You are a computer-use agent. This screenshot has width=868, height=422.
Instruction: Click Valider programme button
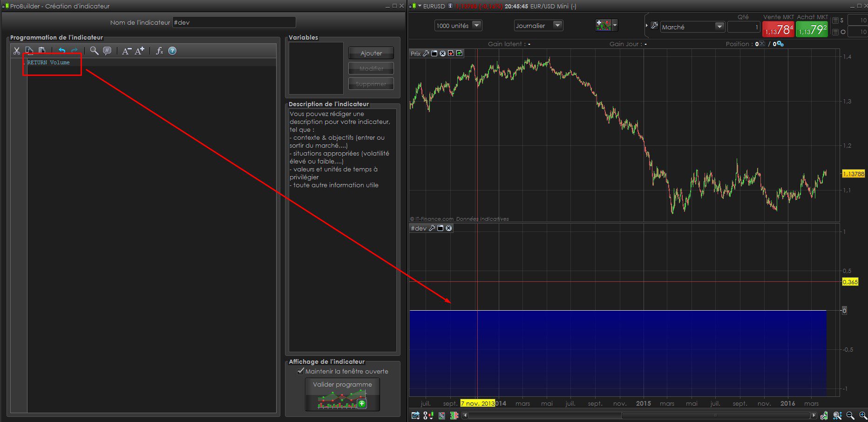click(342, 394)
